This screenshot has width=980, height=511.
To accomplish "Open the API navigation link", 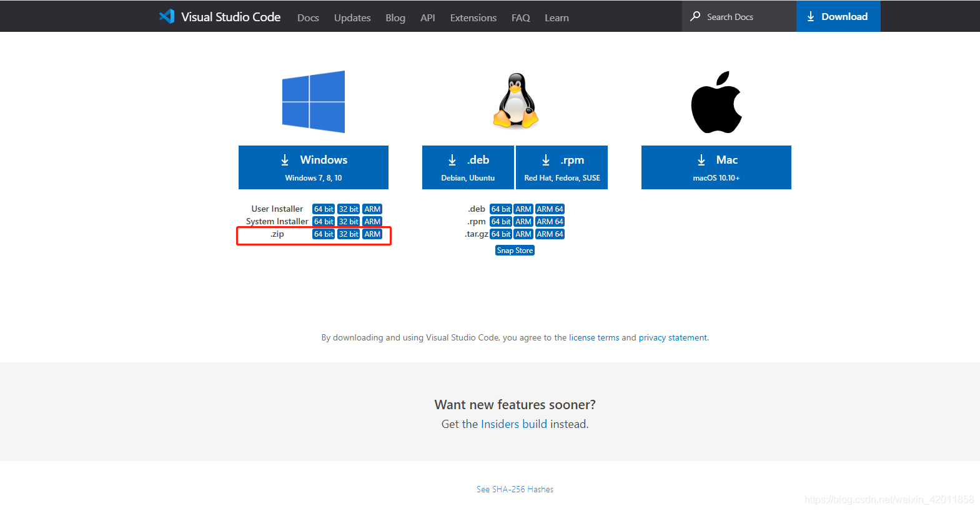I will (x=428, y=17).
